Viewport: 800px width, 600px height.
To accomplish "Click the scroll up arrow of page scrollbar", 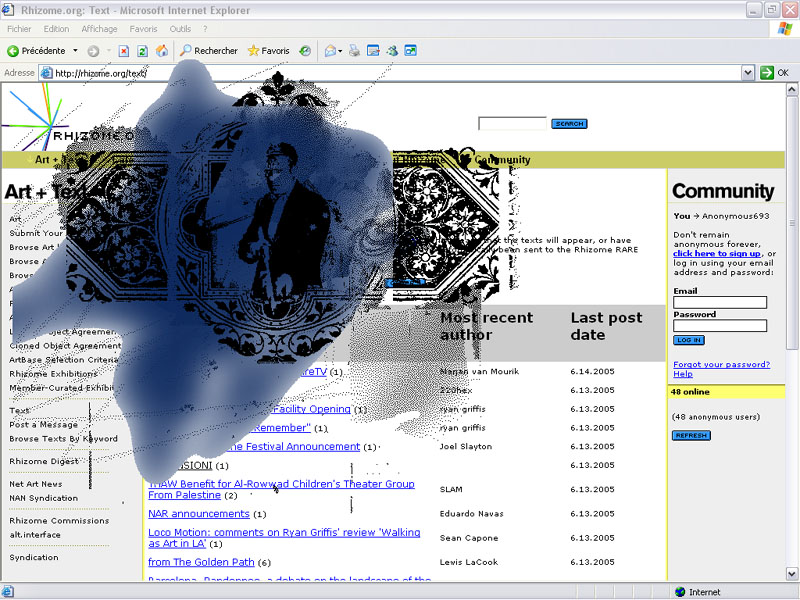I will [x=791, y=90].
